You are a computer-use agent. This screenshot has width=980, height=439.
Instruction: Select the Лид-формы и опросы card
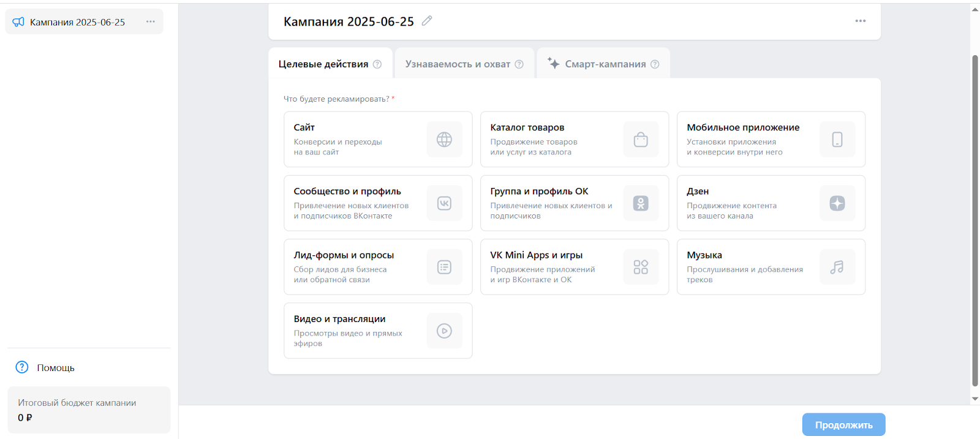(x=378, y=266)
